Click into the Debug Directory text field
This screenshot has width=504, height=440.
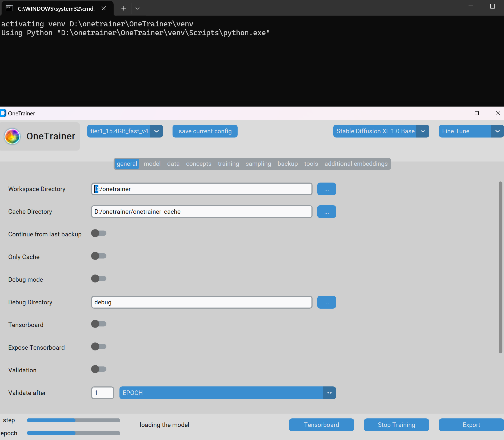[202, 302]
